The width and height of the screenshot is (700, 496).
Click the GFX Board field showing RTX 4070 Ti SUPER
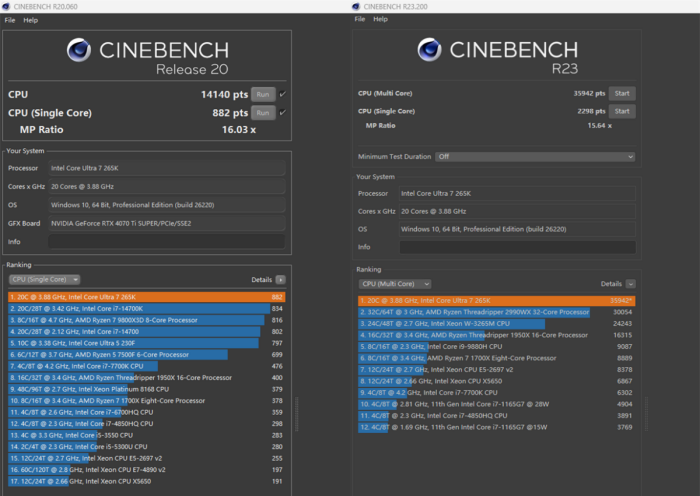(167, 223)
